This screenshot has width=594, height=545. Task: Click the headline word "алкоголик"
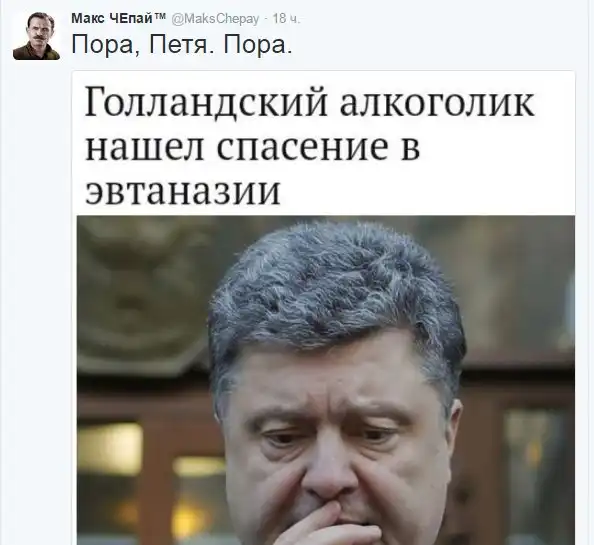tap(437, 102)
